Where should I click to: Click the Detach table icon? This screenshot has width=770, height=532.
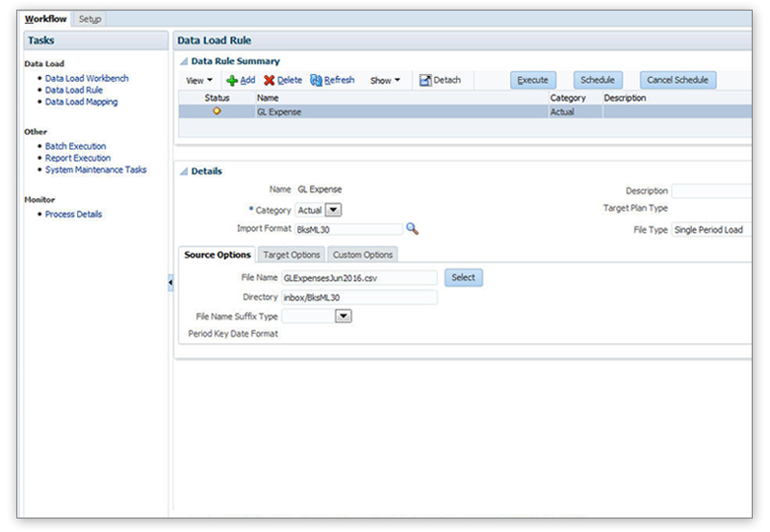click(x=425, y=81)
